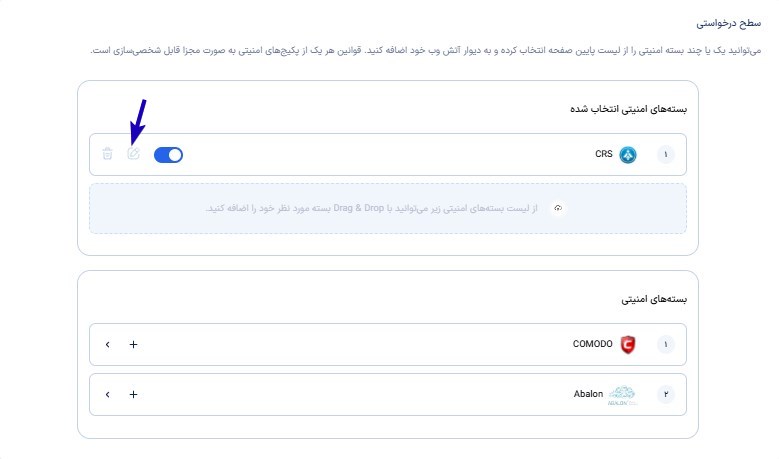Click the dashed Drag & Drop area
779x459 pixels.
click(388, 209)
